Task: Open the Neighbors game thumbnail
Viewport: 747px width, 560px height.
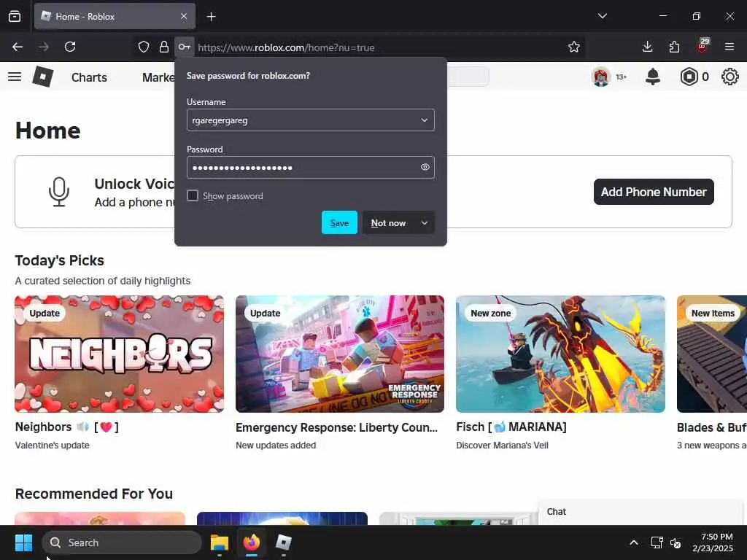Action: click(119, 354)
